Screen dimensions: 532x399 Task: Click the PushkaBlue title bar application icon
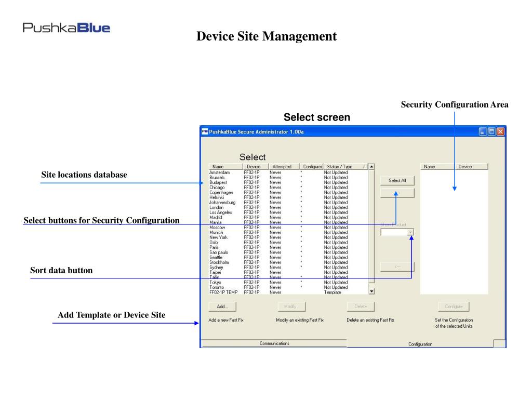pos(205,131)
